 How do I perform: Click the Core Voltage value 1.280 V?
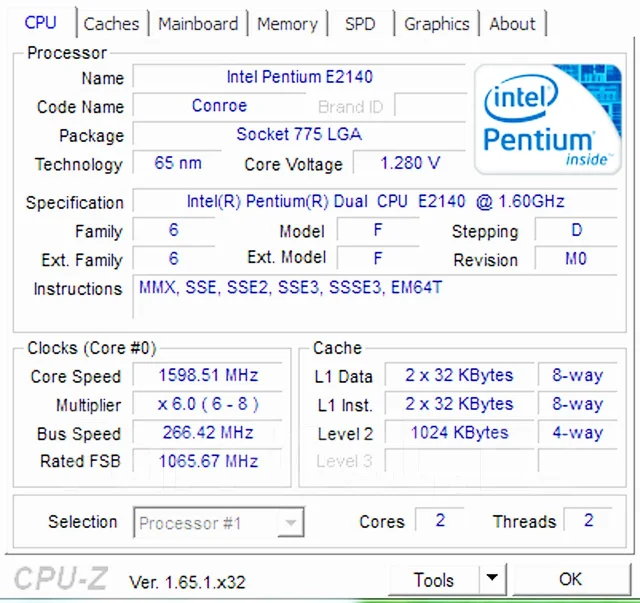click(x=410, y=163)
